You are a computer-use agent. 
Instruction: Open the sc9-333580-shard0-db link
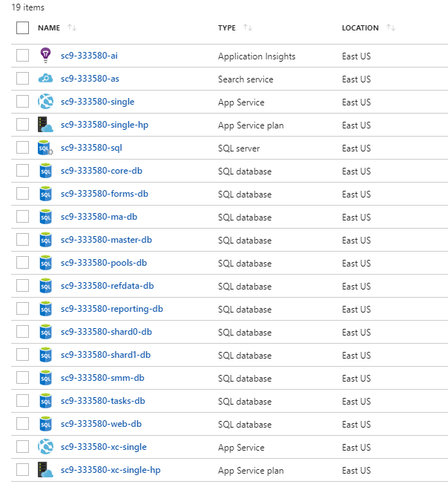106,332
